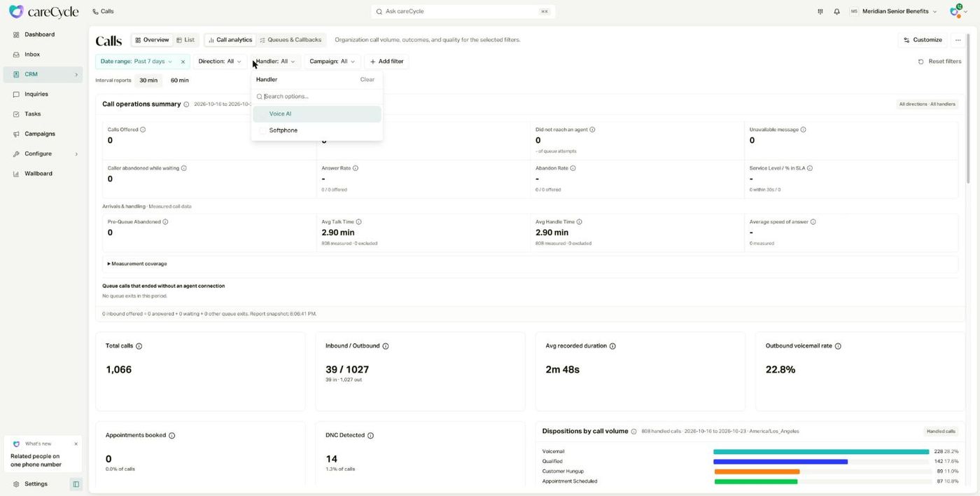The image size is (980, 496).
Task: Focus the handler Search options field
Action: click(316, 97)
